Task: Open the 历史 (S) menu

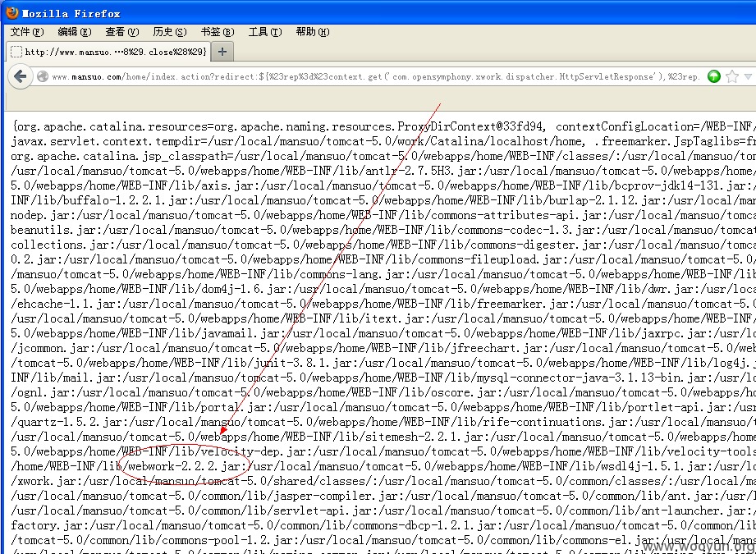Action: (170, 32)
